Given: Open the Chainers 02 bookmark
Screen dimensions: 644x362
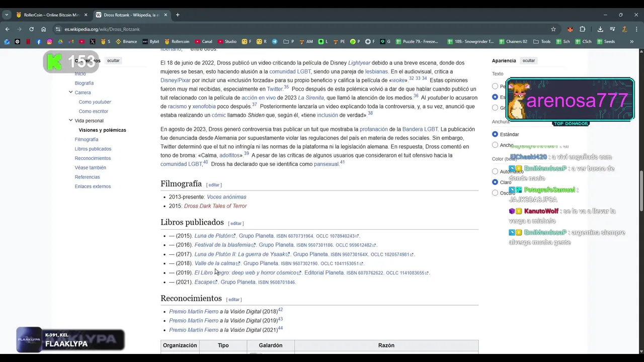Looking at the screenshot, I should tap(513, 42).
